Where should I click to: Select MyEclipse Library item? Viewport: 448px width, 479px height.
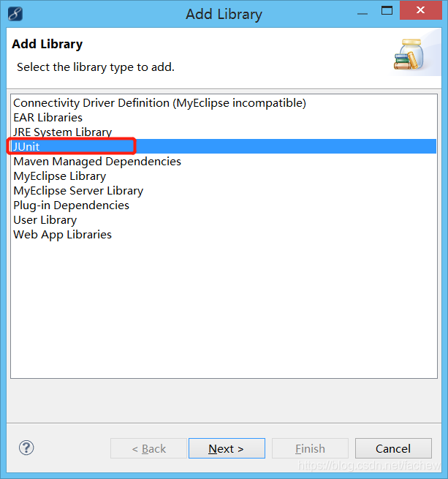(x=223, y=176)
